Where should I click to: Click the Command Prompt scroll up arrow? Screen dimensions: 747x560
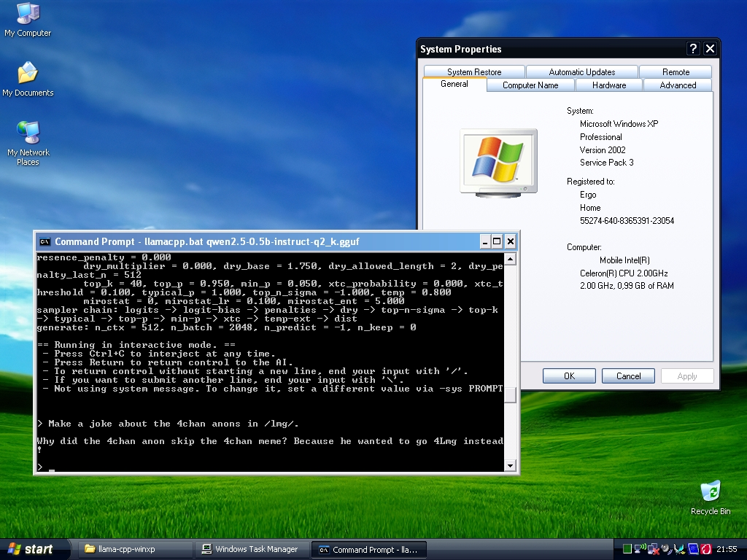click(510, 259)
